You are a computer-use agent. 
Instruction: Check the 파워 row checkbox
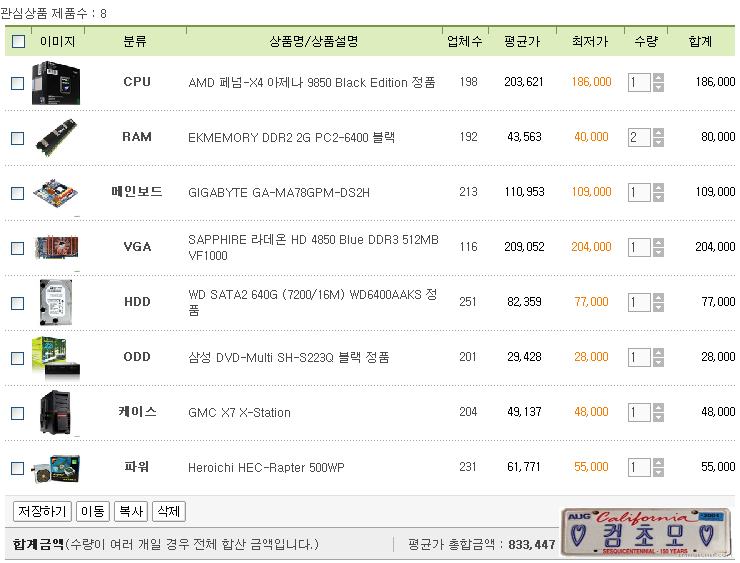pos(17,468)
